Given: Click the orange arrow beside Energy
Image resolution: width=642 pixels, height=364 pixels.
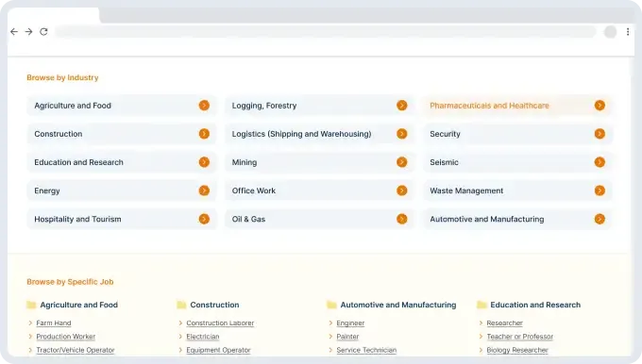Looking at the screenshot, I should click(204, 190).
